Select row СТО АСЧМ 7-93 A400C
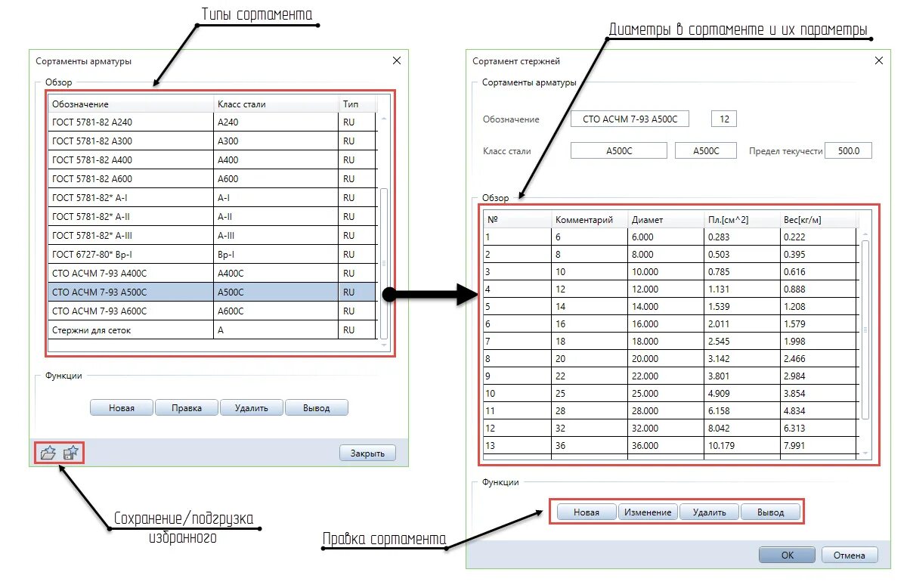 click(212, 273)
